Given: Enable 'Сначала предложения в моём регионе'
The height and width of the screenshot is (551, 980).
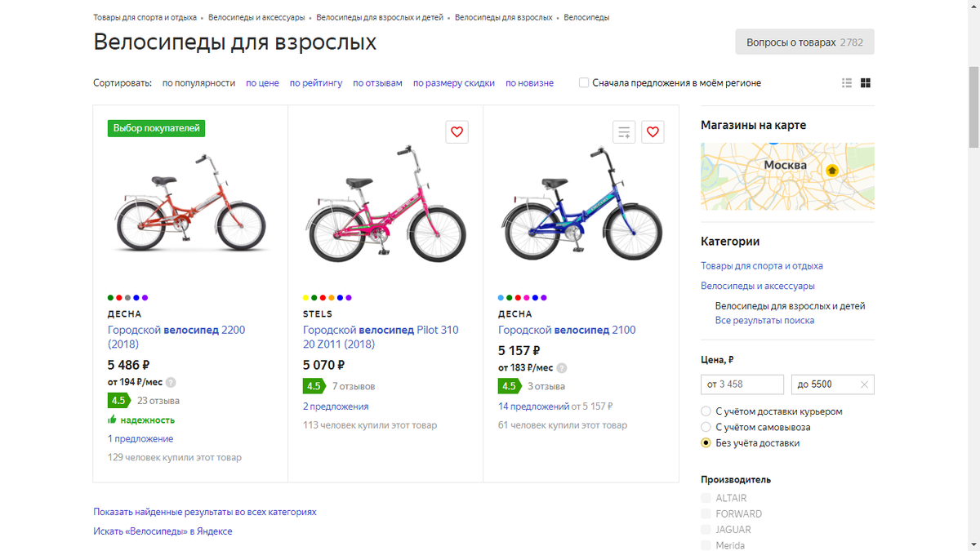Looking at the screenshot, I should [x=584, y=82].
